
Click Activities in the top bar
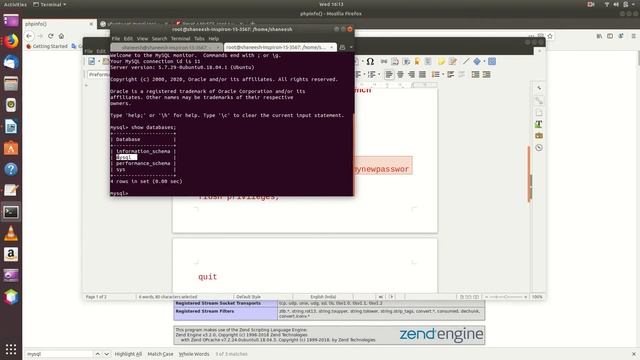[x=15, y=4]
